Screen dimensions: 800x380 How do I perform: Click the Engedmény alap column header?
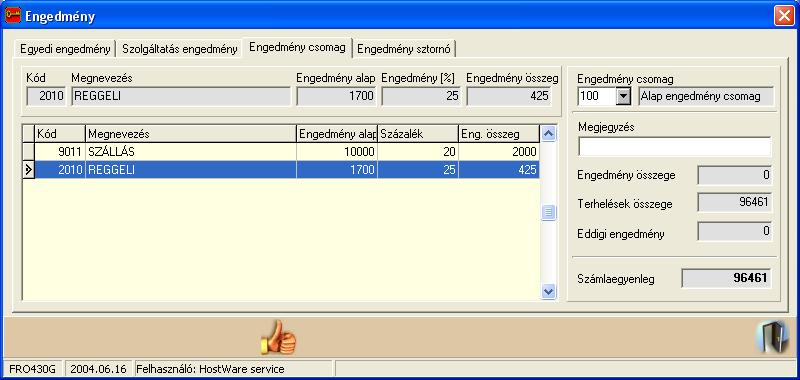(x=337, y=134)
